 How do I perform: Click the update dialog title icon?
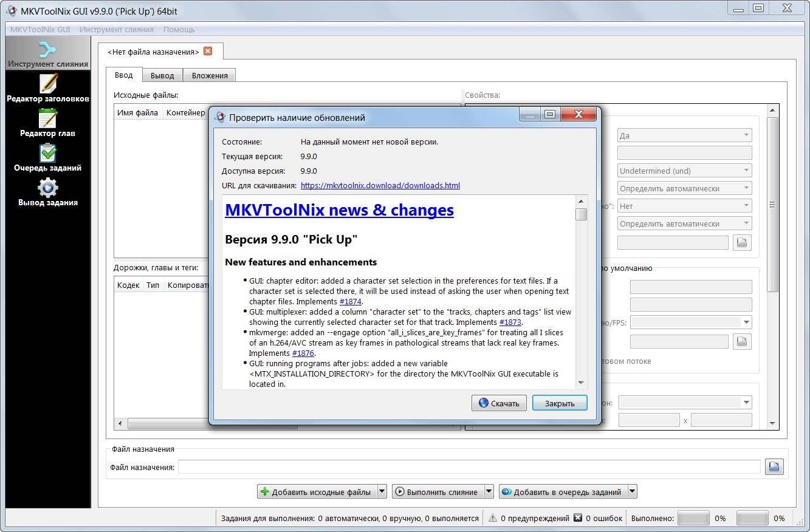pos(221,117)
